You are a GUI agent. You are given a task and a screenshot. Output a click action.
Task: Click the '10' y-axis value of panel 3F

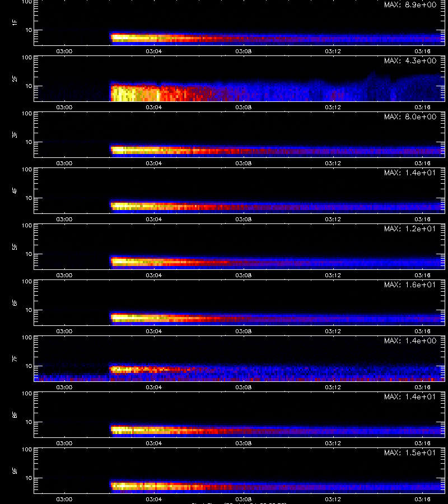[29, 142]
